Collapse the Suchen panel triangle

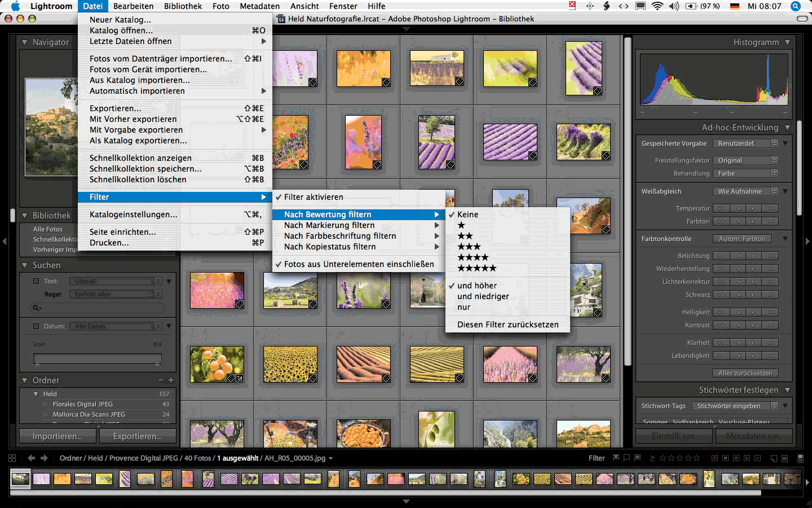pos(25,265)
